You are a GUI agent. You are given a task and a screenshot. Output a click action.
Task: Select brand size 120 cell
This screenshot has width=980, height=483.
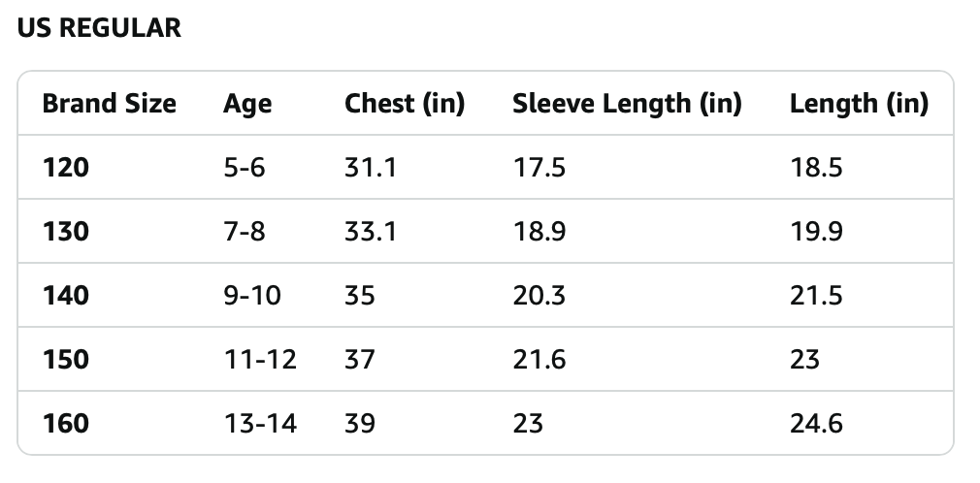(x=66, y=168)
